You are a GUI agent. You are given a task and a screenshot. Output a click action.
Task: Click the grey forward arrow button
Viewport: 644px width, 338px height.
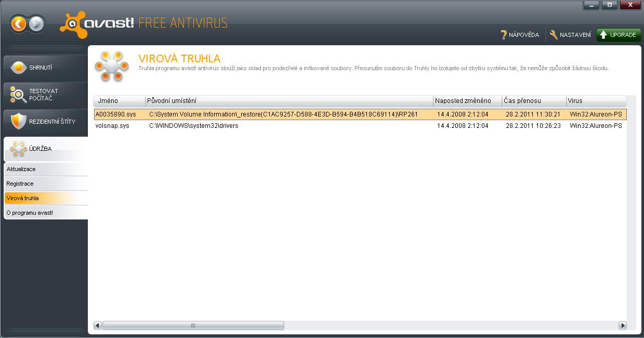(36, 24)
